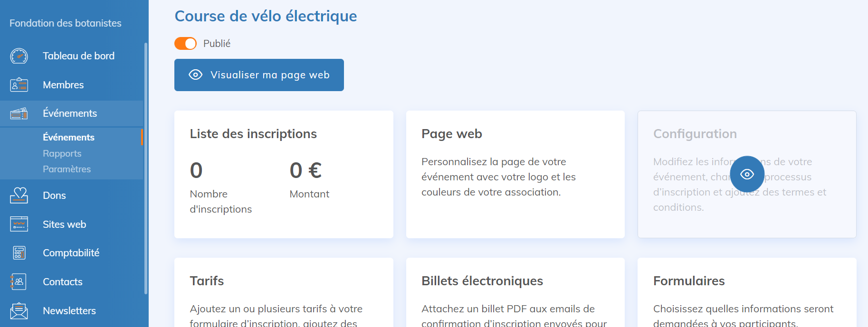Screen dimensions: 868x327
Task: Open the Page web customization card
Action: 515,174
